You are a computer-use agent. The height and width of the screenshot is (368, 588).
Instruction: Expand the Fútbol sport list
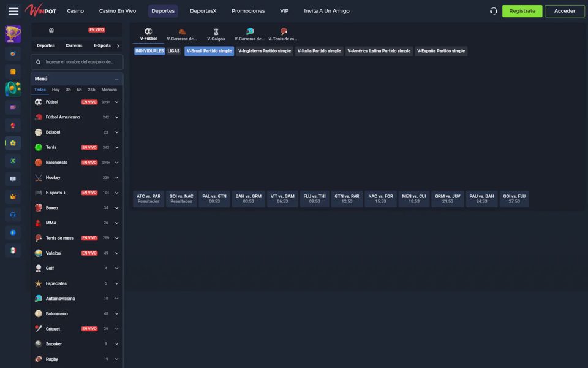116,102
